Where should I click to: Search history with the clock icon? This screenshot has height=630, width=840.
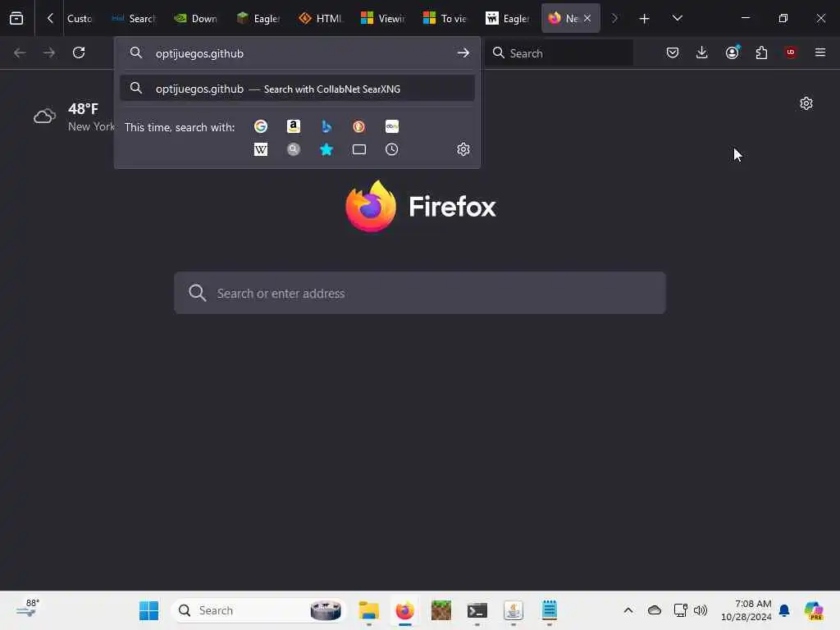click(392, 149)
